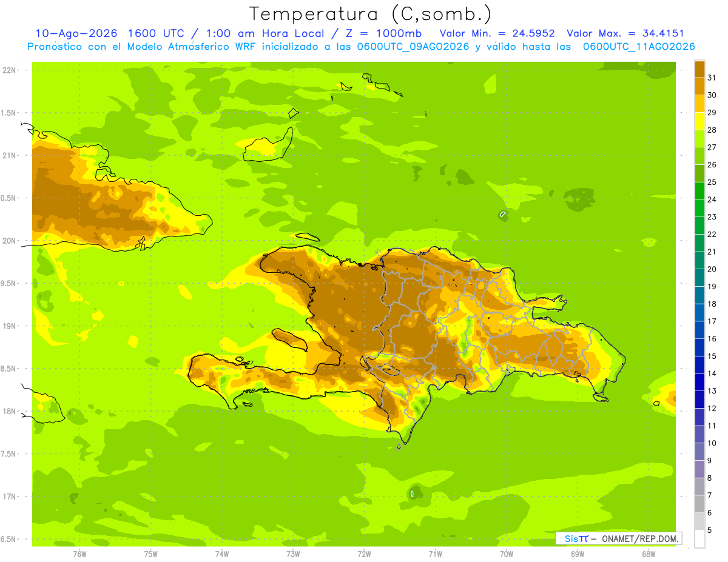728x562 pixels.
Task: Click the 69W longitude axis label
Action: [578, 554]
